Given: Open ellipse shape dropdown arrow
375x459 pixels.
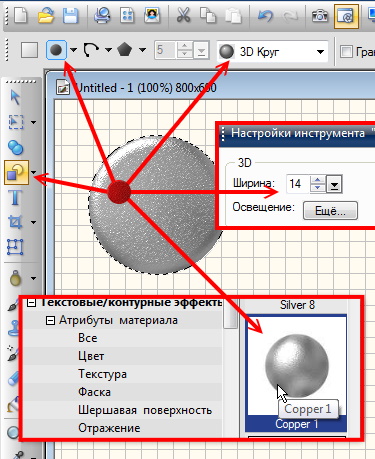Looking at the screenshot, I should pos(74,51).
